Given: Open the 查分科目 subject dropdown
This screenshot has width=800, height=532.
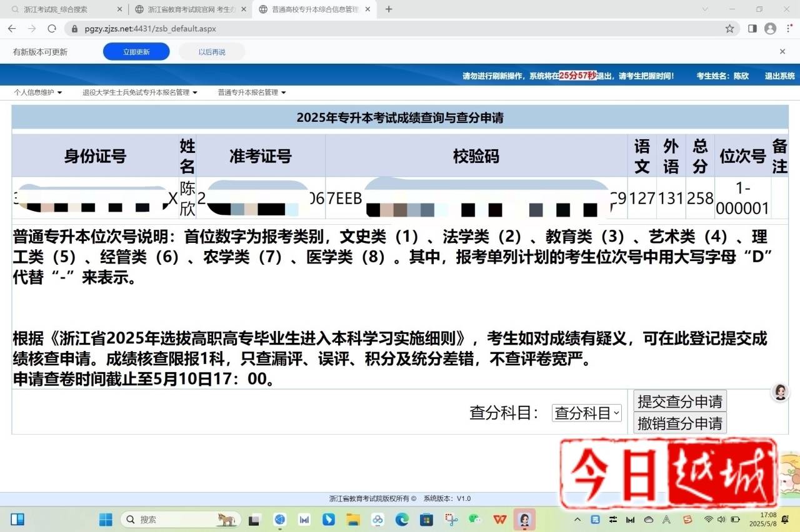Looking at the screenshot, I should (x=586, y=413).
